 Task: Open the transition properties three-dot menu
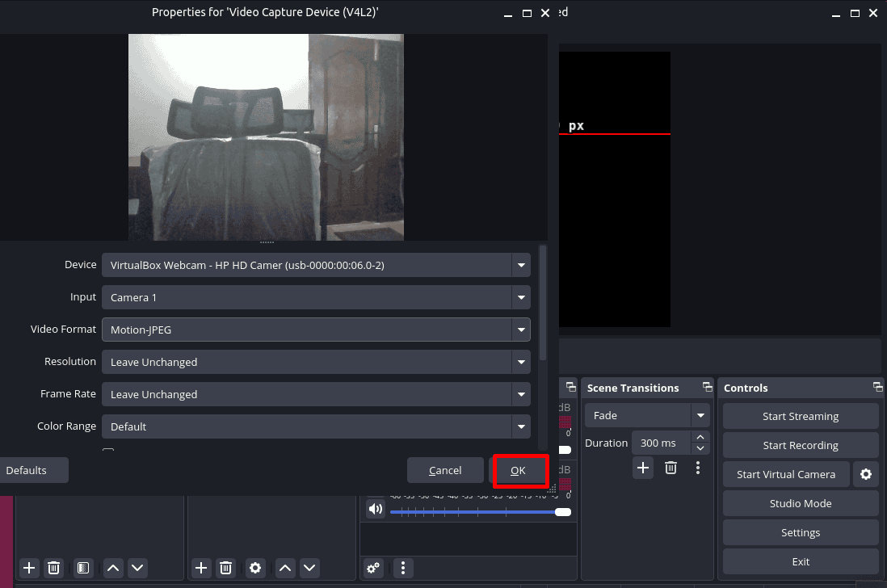(x=698, y=468)
